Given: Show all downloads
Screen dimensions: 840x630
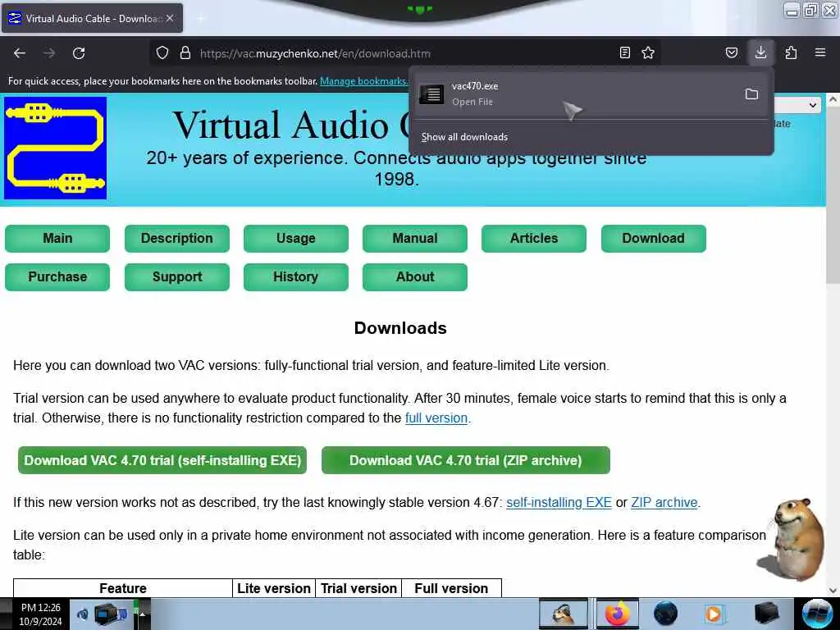Looking at the screenshot, I should pos(464,137).
